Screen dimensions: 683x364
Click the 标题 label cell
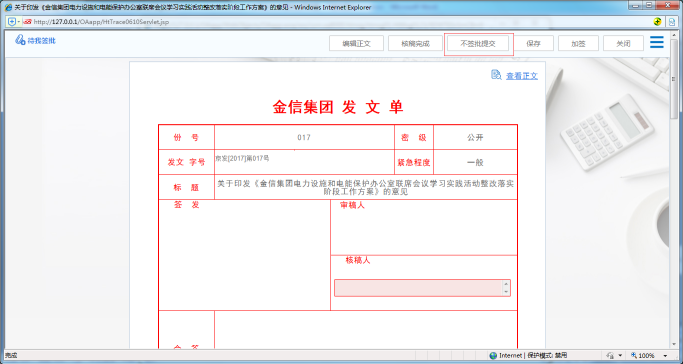pos(186,188)
